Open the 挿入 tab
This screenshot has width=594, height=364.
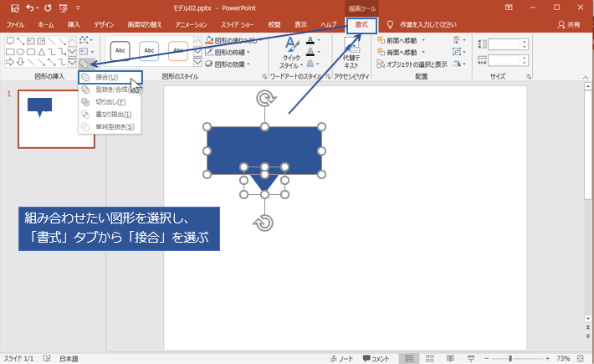(74, 24)
